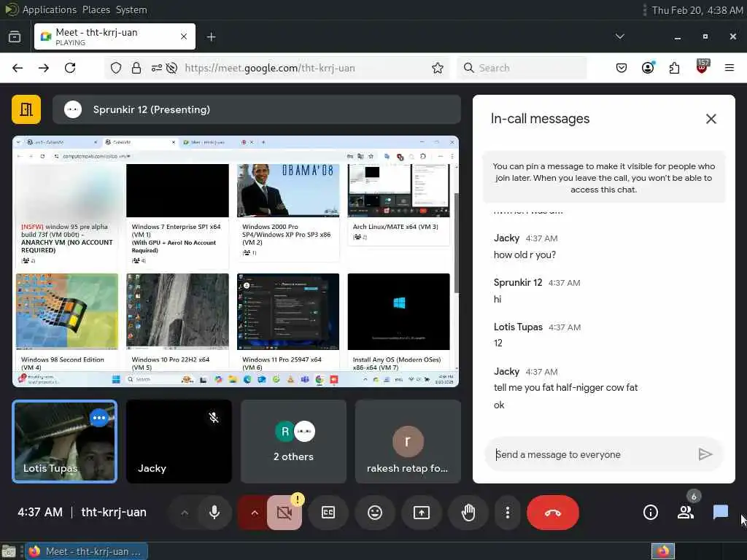
Task: Select the rakesh retap participant tile
Action: point(408,441)
